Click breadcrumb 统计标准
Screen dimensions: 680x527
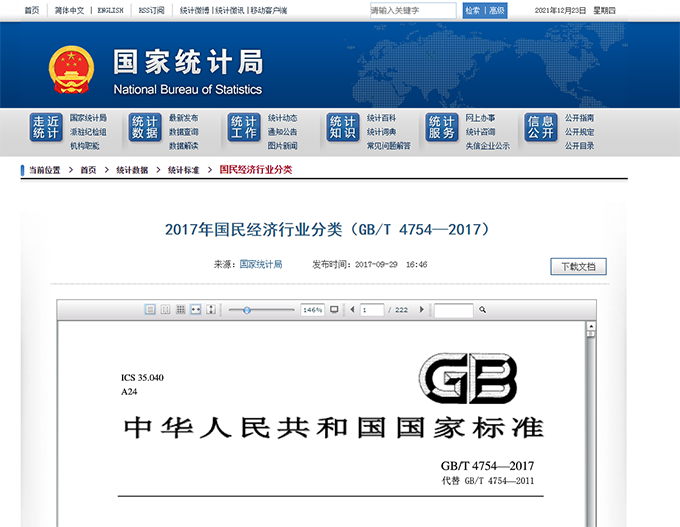(x=183, y=170)
